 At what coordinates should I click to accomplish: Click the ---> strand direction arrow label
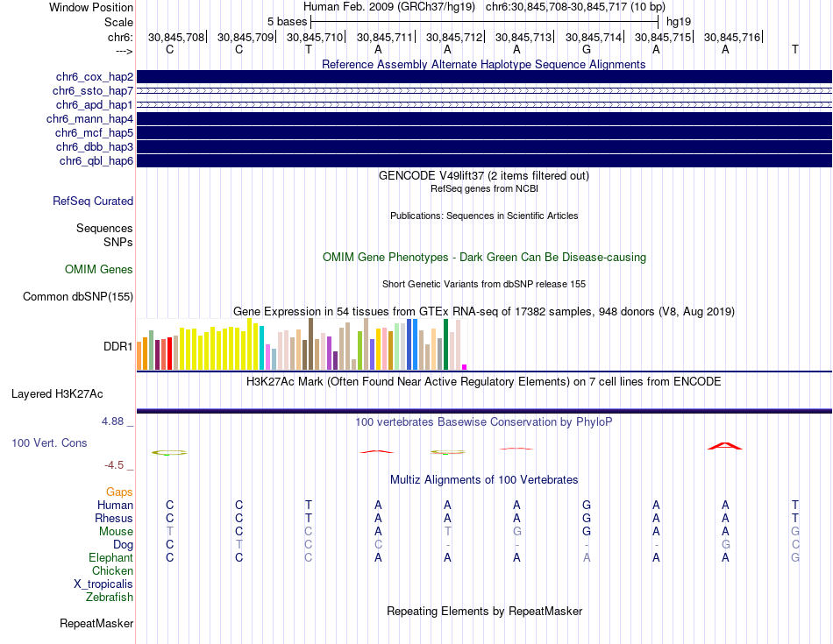pyautogui.click(x=125, y=51)
